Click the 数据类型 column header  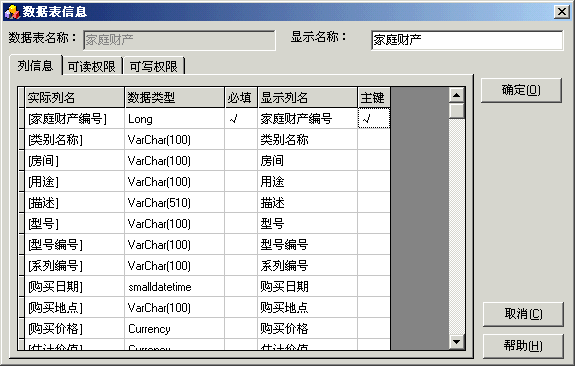pos(175,98)
